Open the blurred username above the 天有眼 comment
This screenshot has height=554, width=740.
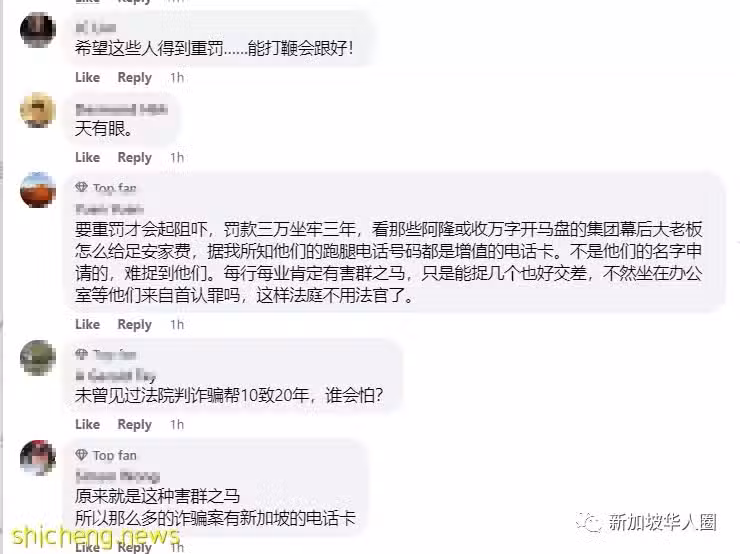coord(121,109)
